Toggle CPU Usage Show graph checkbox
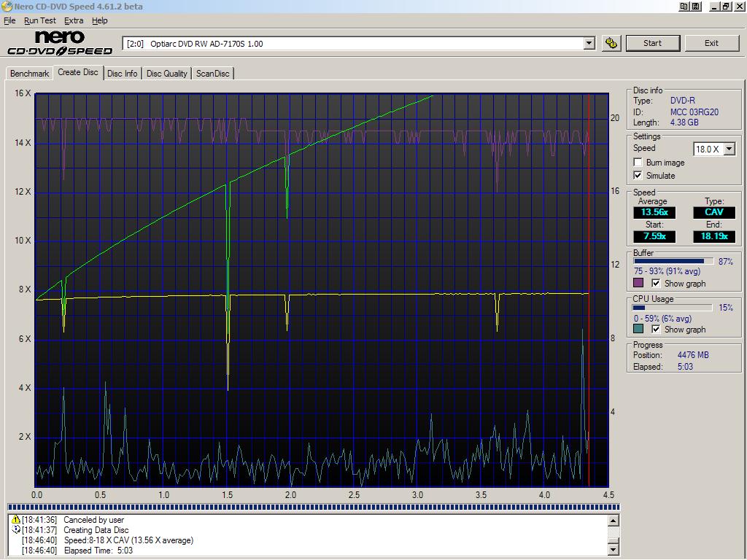 pos(656,329)
